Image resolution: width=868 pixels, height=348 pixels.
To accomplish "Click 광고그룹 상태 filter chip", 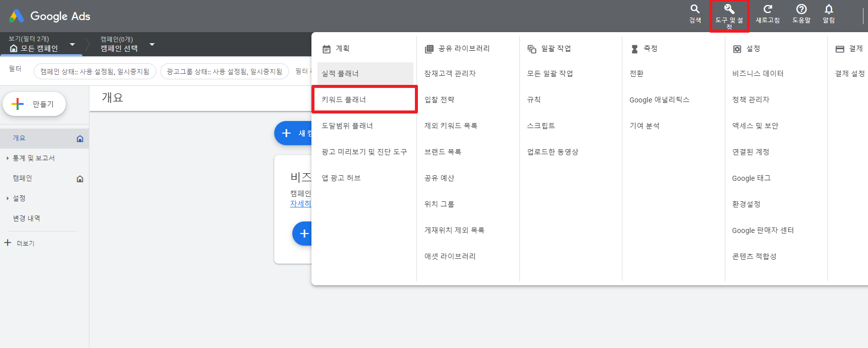I will click(x=225, y=72).
